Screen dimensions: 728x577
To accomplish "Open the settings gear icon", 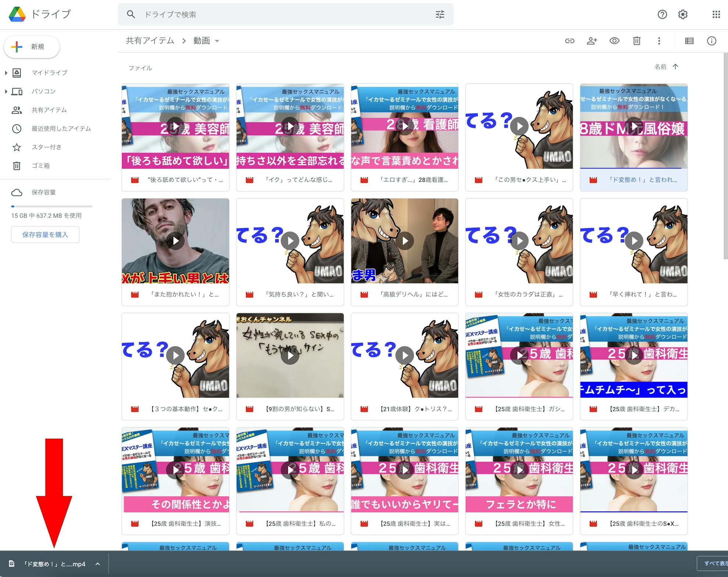I will [683, 14].
